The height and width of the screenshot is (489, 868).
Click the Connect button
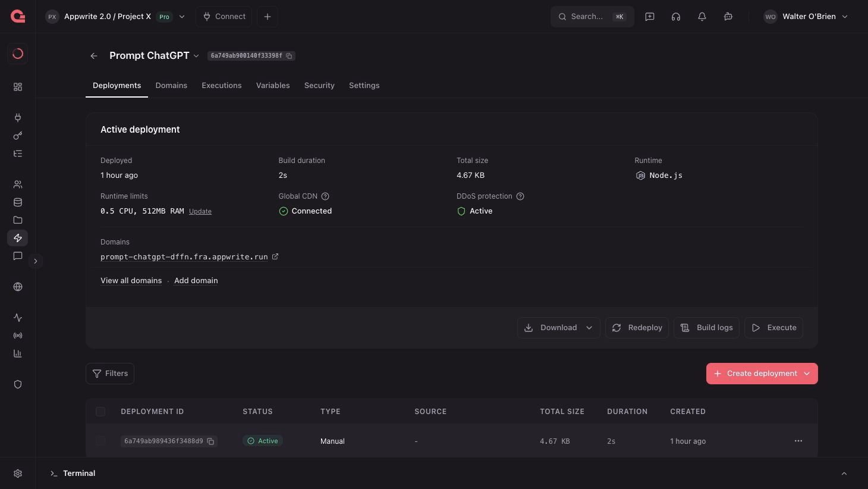224,17
